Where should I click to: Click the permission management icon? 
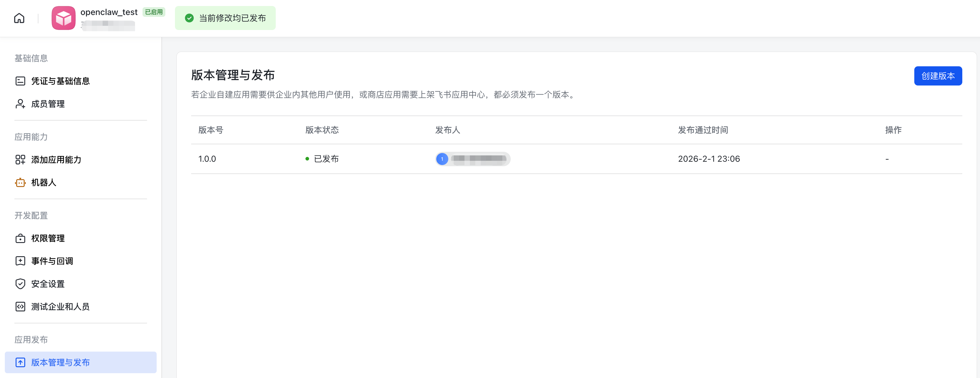(20, 238)
